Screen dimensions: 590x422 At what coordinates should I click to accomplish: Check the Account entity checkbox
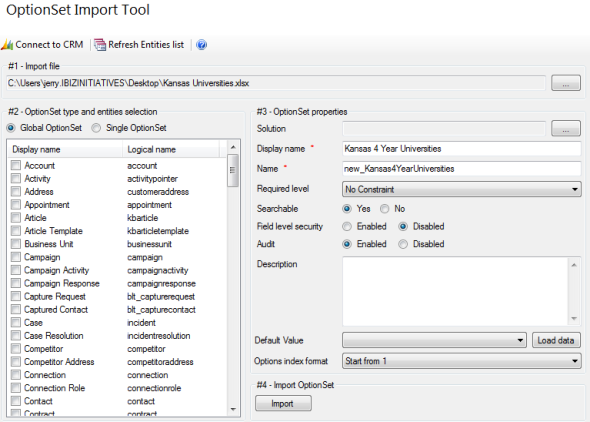tap(16, 165)
